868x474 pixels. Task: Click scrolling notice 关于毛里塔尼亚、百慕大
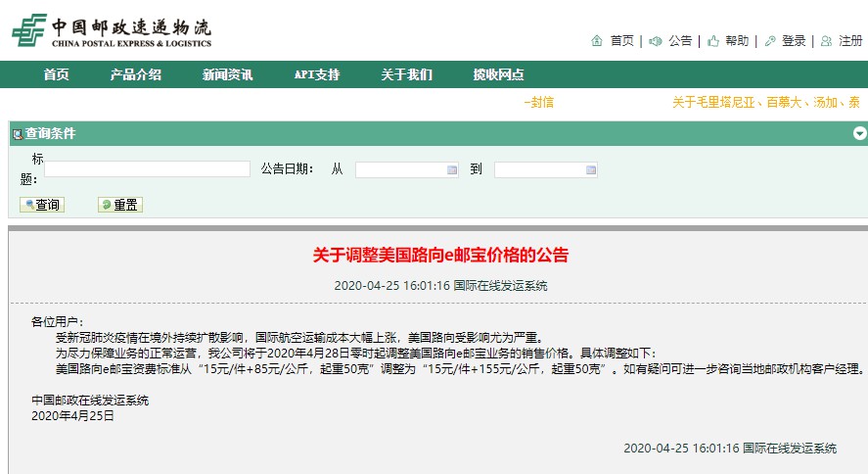click(x=766, y=103)
